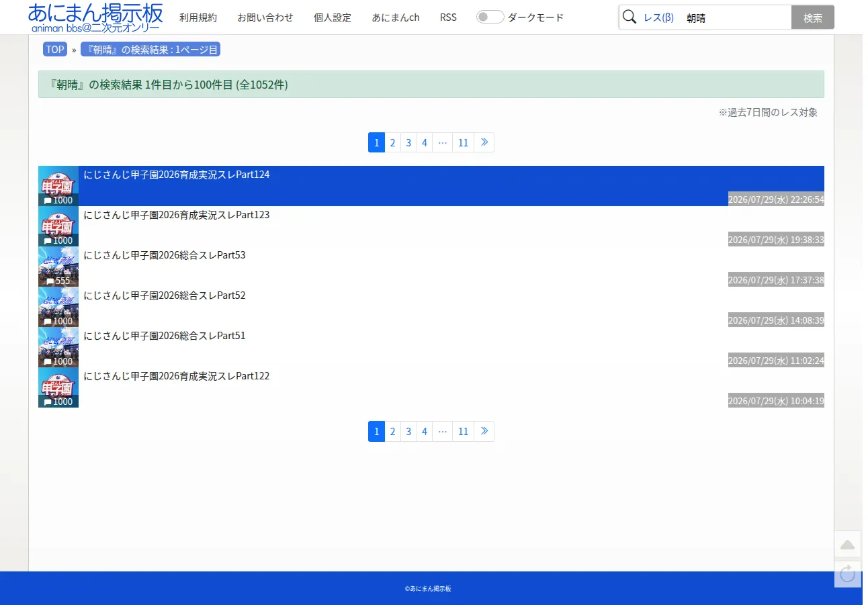Click thumbnail of 総合スレPart53
The image size is (868, 605).
point(58,267)
